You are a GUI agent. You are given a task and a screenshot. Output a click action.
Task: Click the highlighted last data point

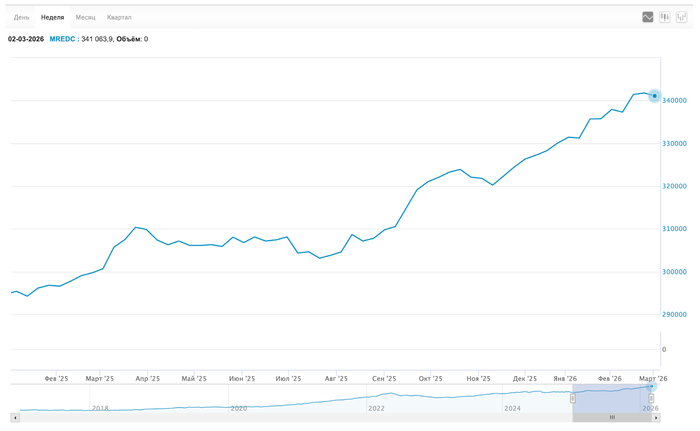click(655, 96)
